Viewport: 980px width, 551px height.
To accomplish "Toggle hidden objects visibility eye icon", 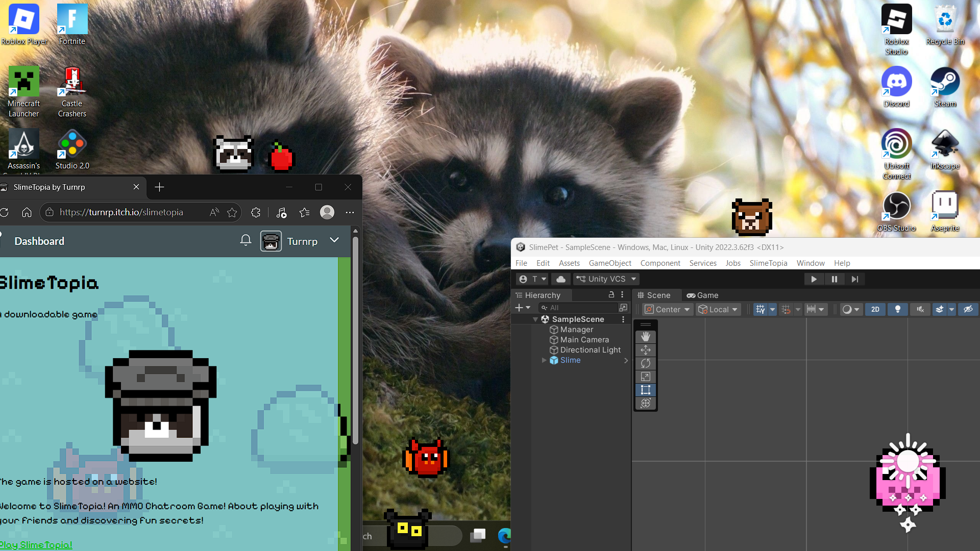I will point(968,309).
